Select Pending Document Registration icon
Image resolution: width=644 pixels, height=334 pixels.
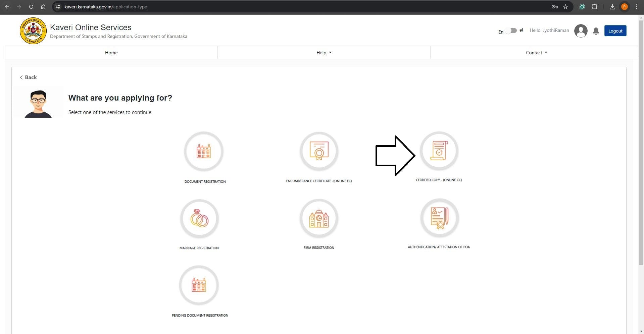click(x=199, y=285)
